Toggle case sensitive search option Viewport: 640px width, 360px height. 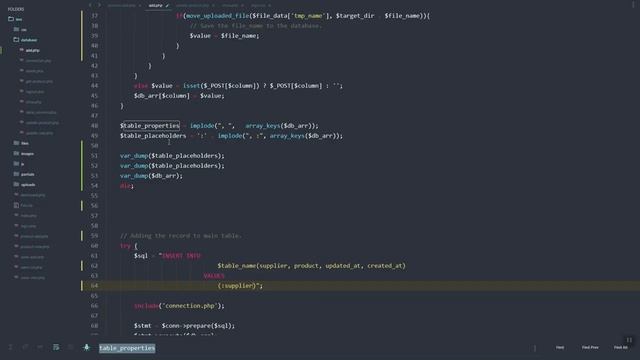pyautogui.click(x=25, y=347)
